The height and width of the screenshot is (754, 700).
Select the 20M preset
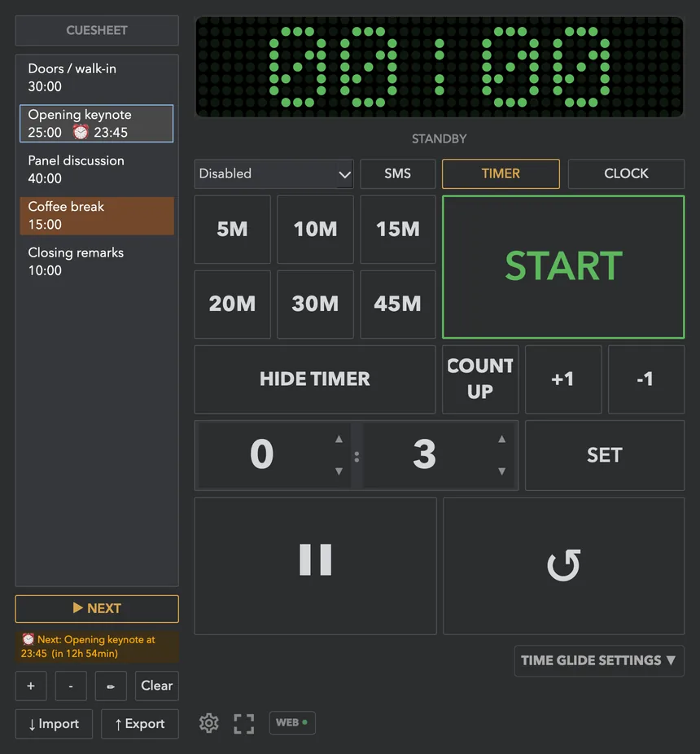[x=232, y=304]
